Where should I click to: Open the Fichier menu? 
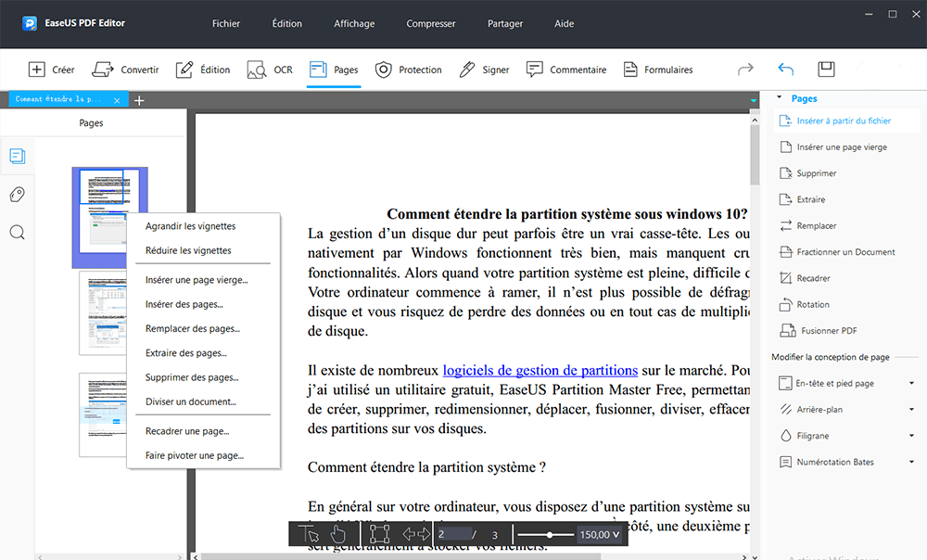[x=226, y=24]
